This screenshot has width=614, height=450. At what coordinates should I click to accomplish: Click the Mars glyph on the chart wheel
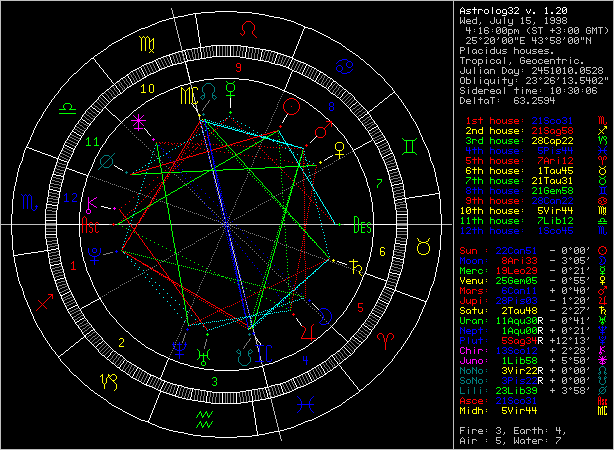coord(323,130)
